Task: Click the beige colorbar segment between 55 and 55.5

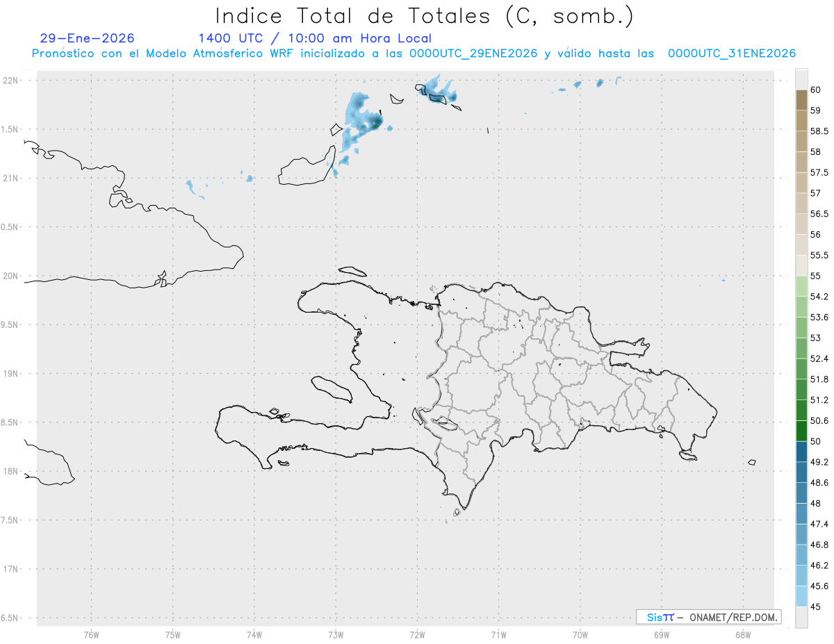Action: (801, 265)
